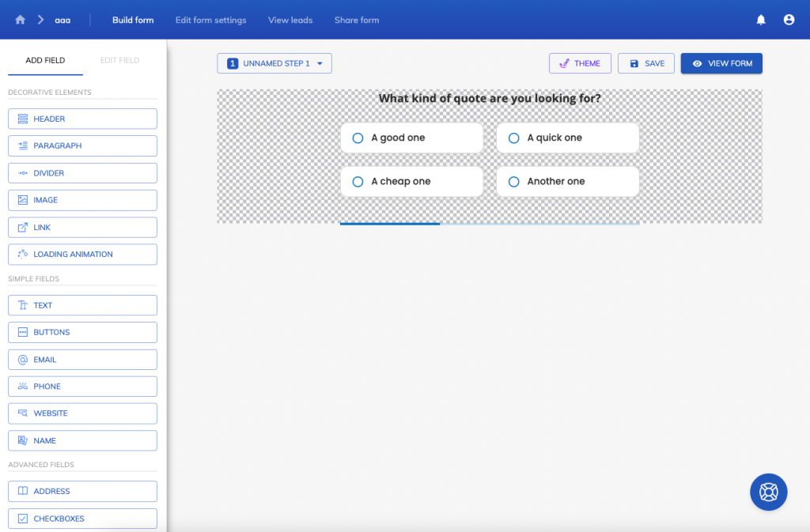Add a Name field
Viewport: 810px width, 532px height.
[82, 440]
